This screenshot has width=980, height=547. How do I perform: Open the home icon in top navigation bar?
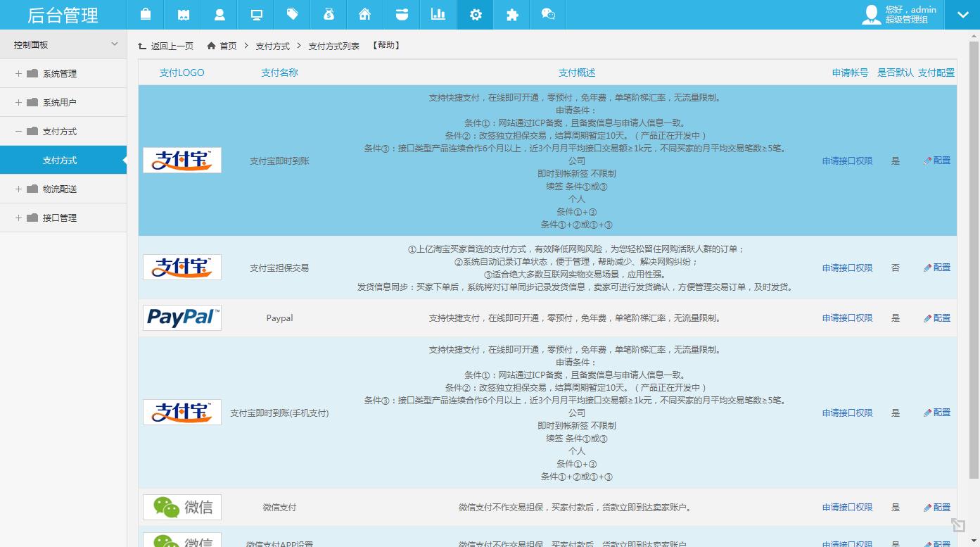click(365, 15)
